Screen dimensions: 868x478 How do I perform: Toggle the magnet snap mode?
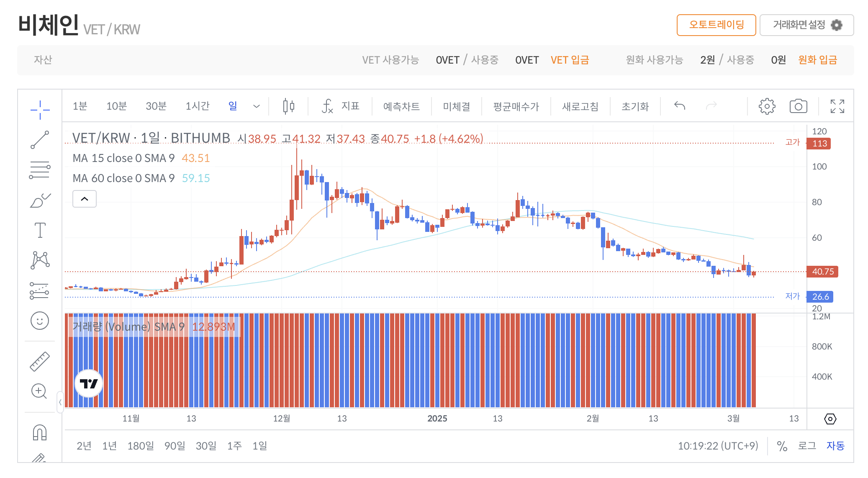point(40,432)
